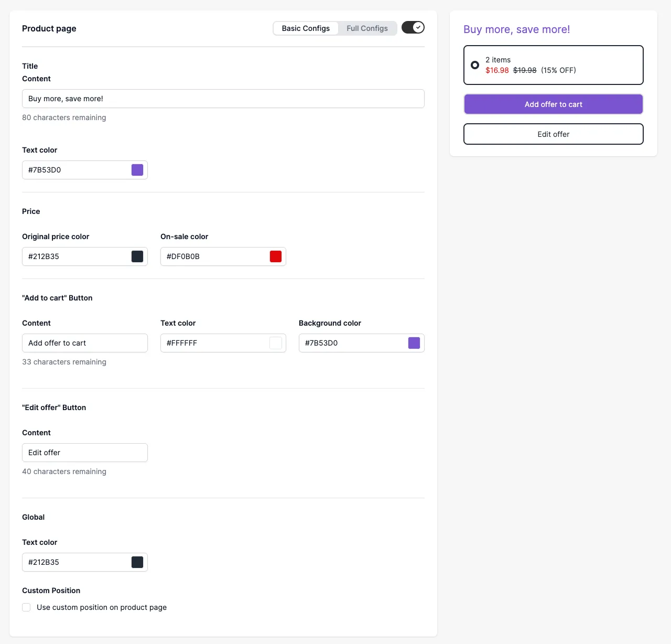
Task: Select the Basic Configs tab
Action: point(306,28)
